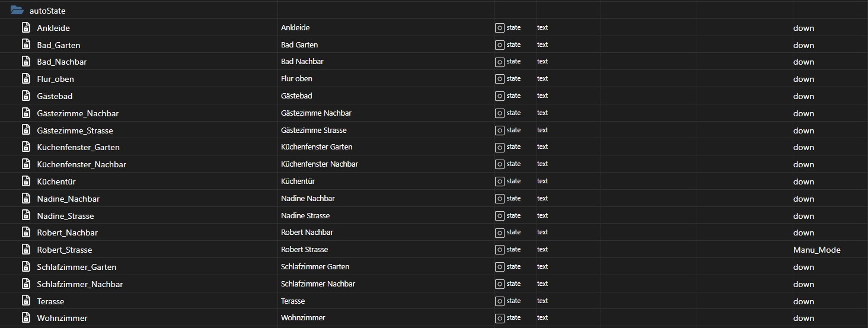Click the state role icon for Terasse
The width and height of the screenshot is (868, 328).
[x=500, y=301]
